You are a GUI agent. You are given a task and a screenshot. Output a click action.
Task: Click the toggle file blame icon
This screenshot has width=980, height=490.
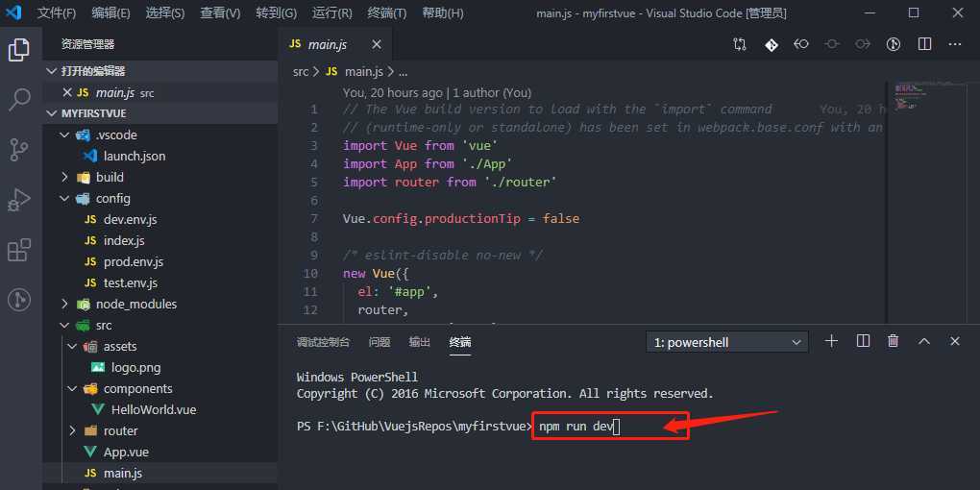[894, 44]
